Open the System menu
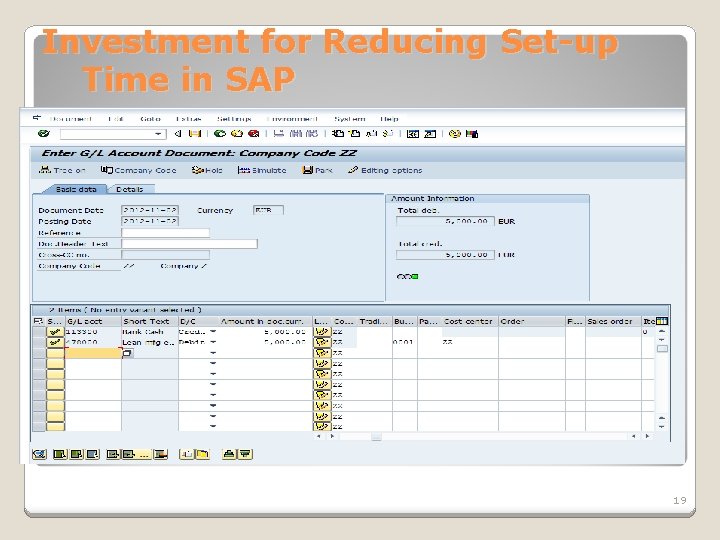Viewport: 720px width, 540px height. (x=349, y=119)
